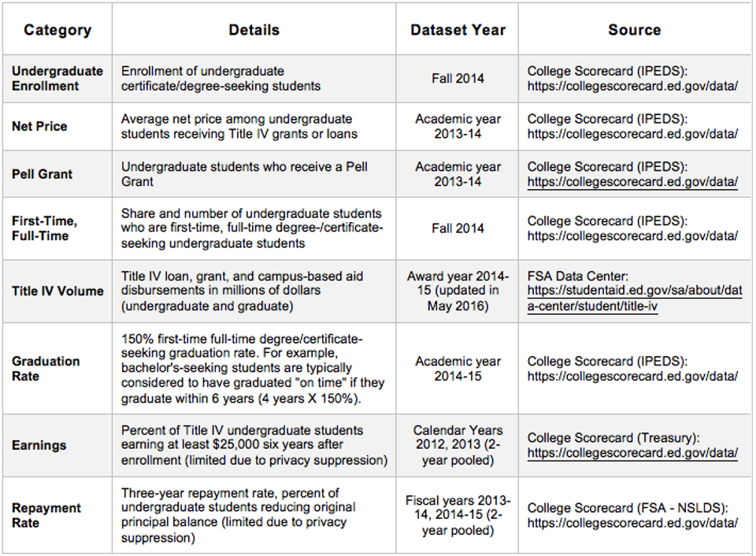This screenshot has height=556, width=756.
Task: Open the Net Price row source URL
Action: pyautogui.click(x=632, y=134)
